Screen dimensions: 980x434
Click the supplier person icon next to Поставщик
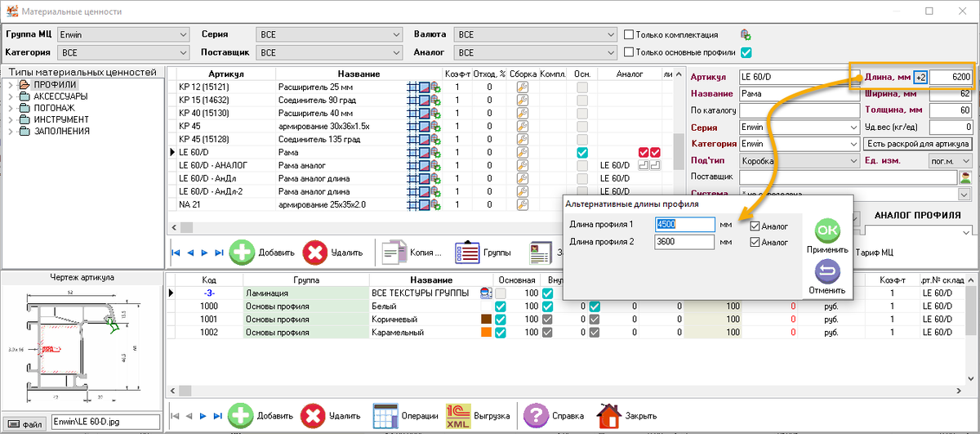click(x=964, y=177)
